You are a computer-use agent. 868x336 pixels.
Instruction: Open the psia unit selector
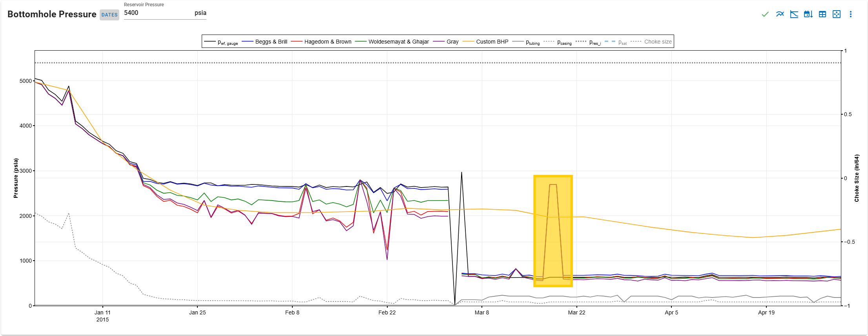[200, 13]
